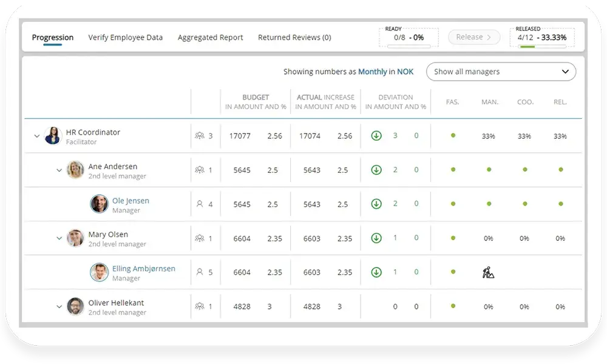
Task: Click the RELEASED 4/12 - 33.33% counter
Action: point(542,38)
